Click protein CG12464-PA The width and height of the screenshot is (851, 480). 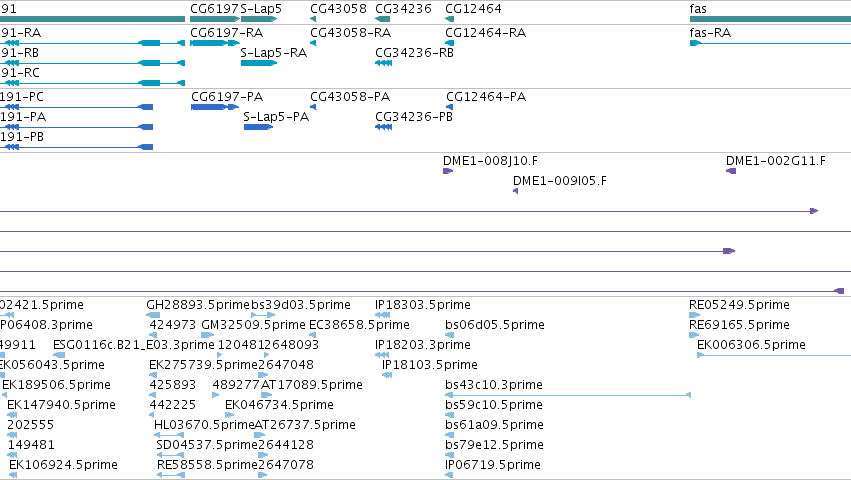click(486, 97)
